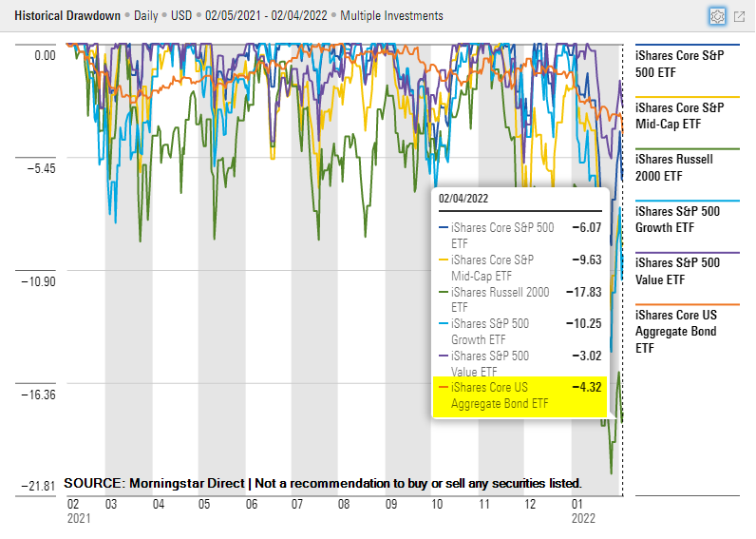Click x-axis month label 06

click(x=252, y=504)
